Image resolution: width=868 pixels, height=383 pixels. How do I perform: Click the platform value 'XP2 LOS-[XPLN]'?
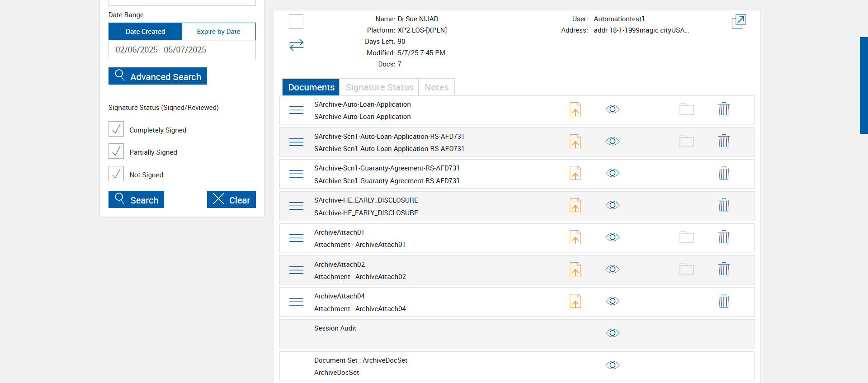click(x=422, y=30)
